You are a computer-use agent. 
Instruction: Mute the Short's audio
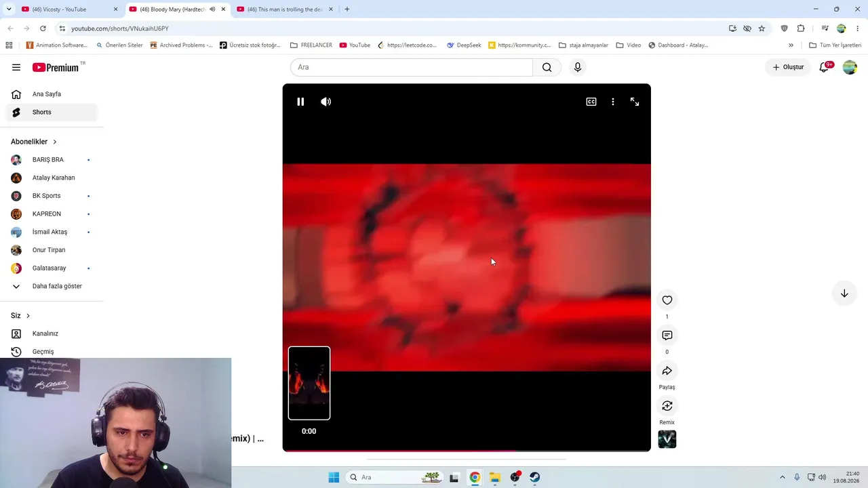click(326, 102)
